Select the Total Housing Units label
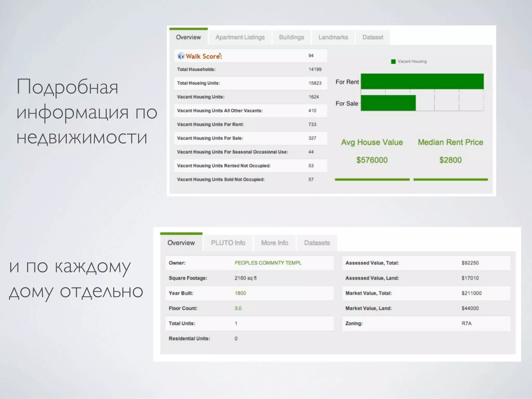 coord(198,83)
